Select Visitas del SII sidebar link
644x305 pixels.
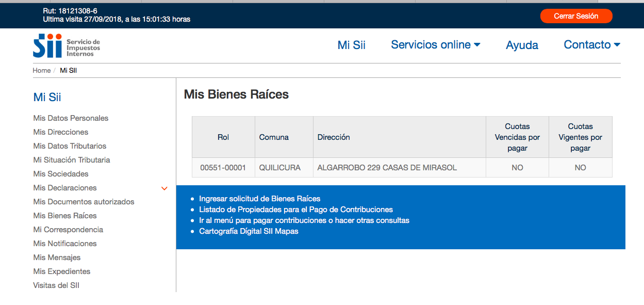(x=56, y=285)
